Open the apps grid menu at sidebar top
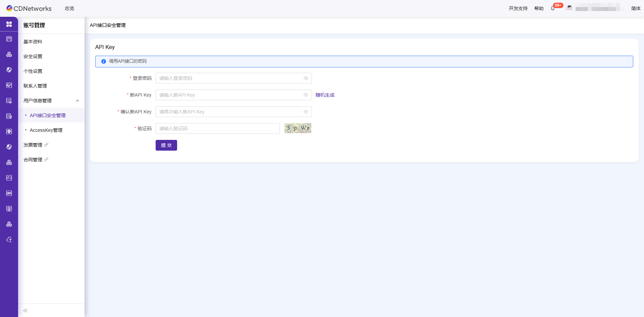This screenshot has width=644, height=317. tap(9, 24)
